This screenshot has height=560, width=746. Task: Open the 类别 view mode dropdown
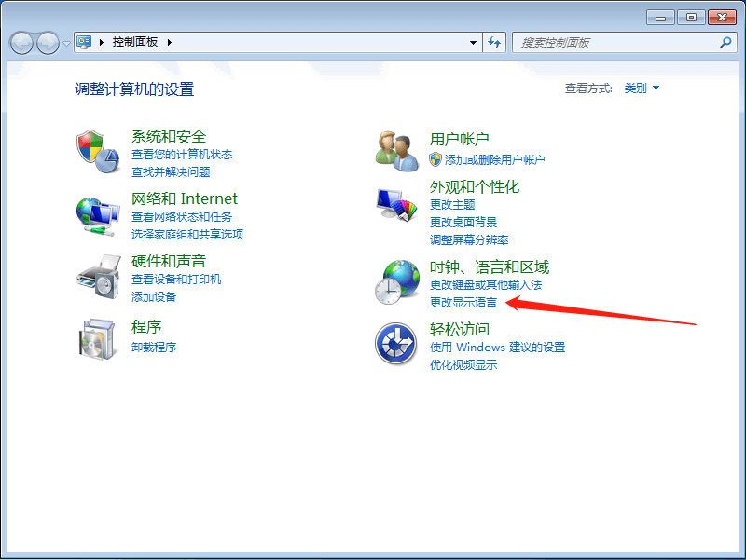[642, 89]
